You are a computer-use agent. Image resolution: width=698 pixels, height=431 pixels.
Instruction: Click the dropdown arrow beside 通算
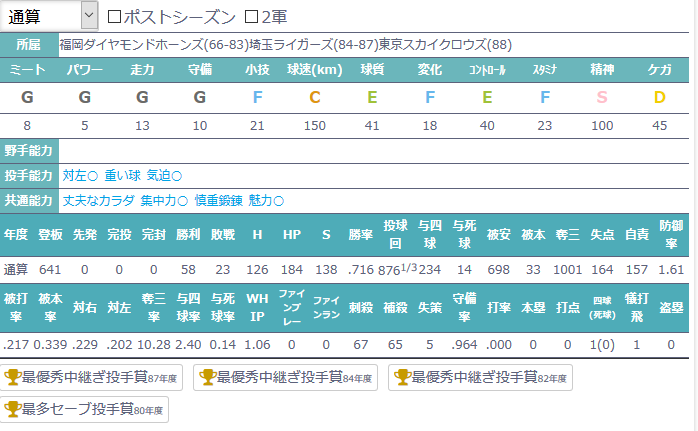tap(88, 16)
